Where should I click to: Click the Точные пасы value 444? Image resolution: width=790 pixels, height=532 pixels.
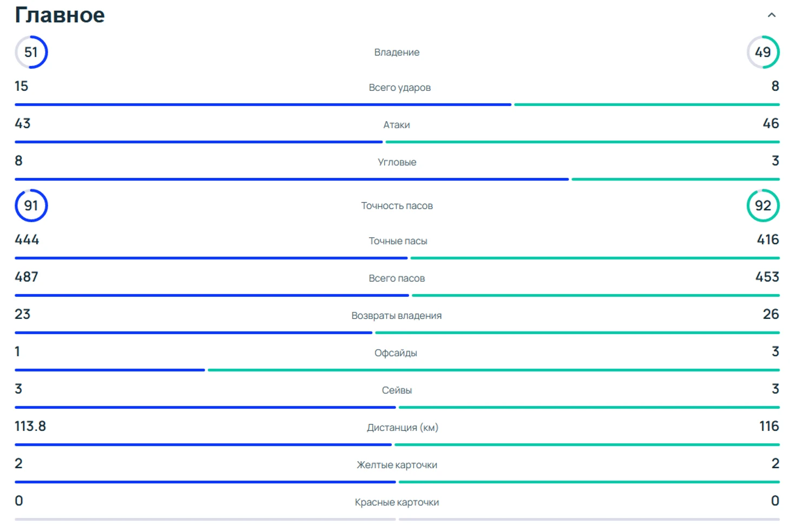point(27,240)
